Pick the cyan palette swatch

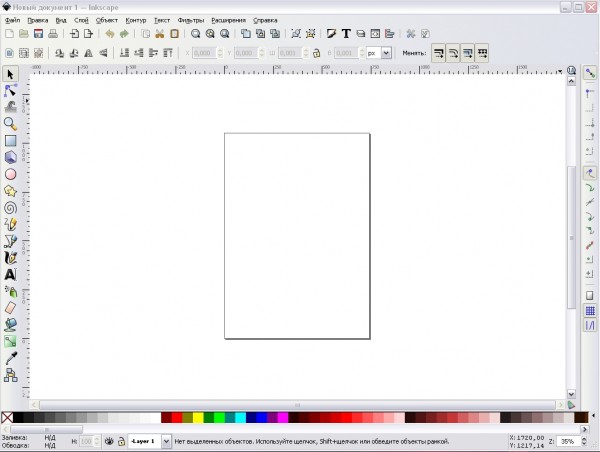pyautogui.click(x=240, y=418)
